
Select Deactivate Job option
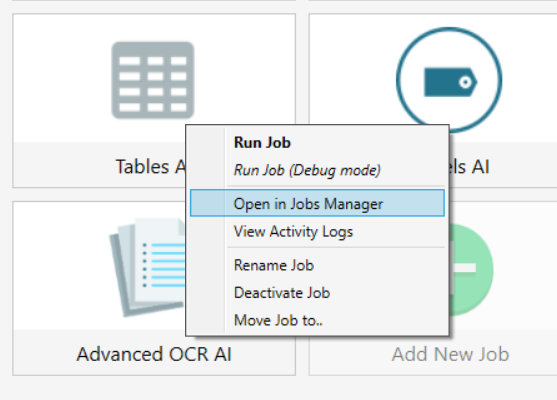(x=282, y=293)
